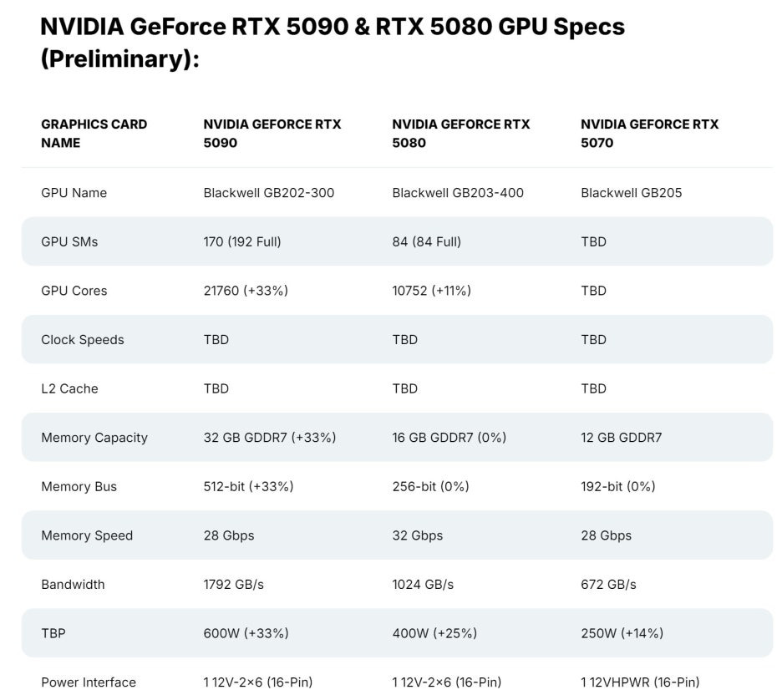
Task: Click the 672 GB/s bandwidth value
Action: pyautogui.click(x=608, y=585)
